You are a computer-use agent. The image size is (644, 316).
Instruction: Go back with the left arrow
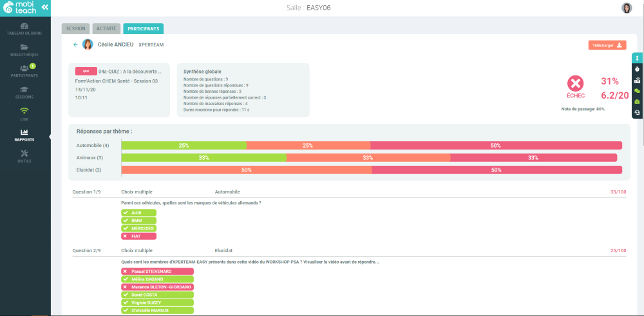(75, 44)
